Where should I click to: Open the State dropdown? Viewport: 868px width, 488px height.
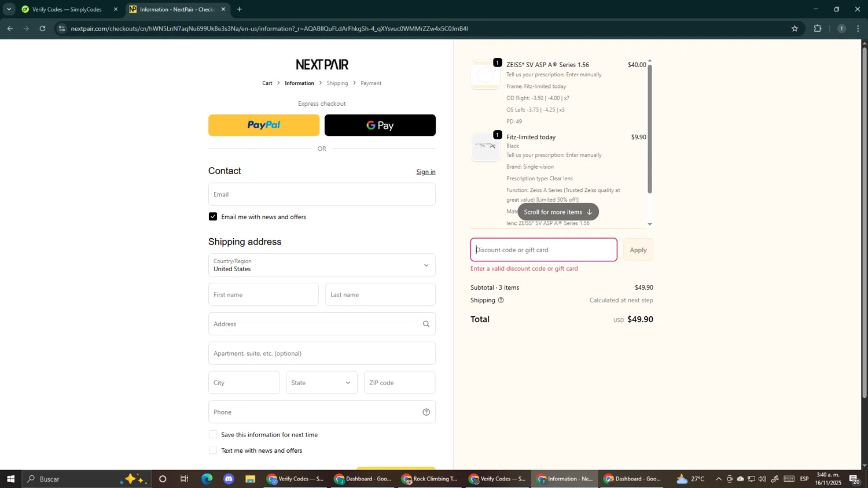click(322, 383)
